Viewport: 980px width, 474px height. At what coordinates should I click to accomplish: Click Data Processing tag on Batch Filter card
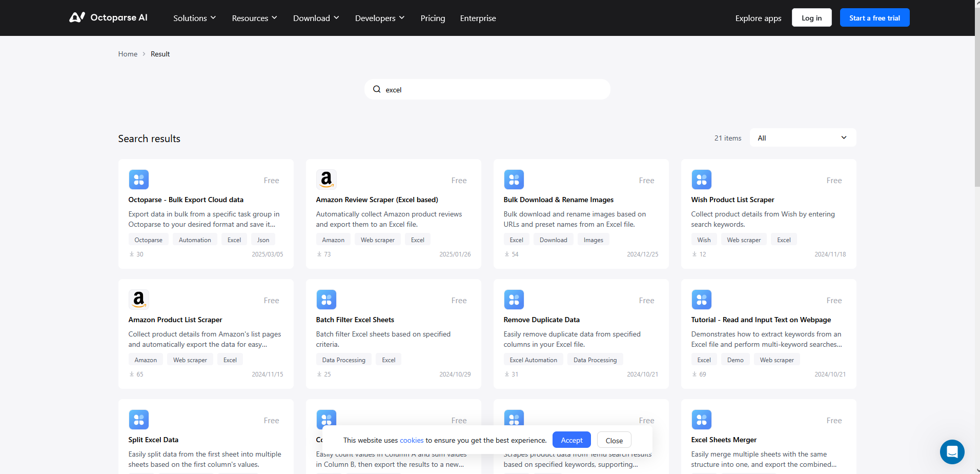[343, 360]
